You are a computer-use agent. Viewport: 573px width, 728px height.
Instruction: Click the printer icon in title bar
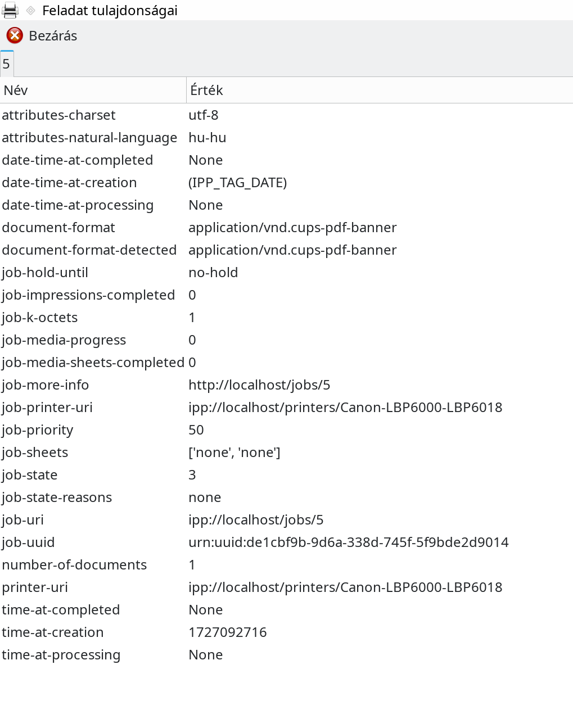(10, 10)
